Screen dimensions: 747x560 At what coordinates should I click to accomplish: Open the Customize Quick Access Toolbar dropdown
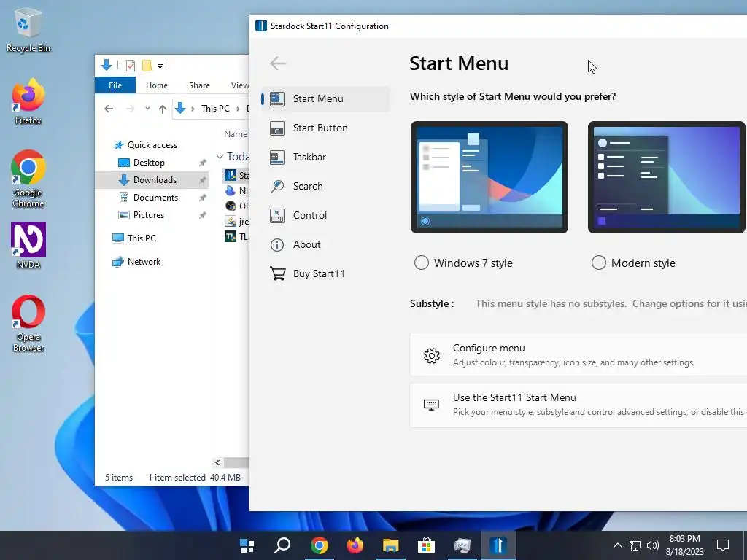click(160, 66)
